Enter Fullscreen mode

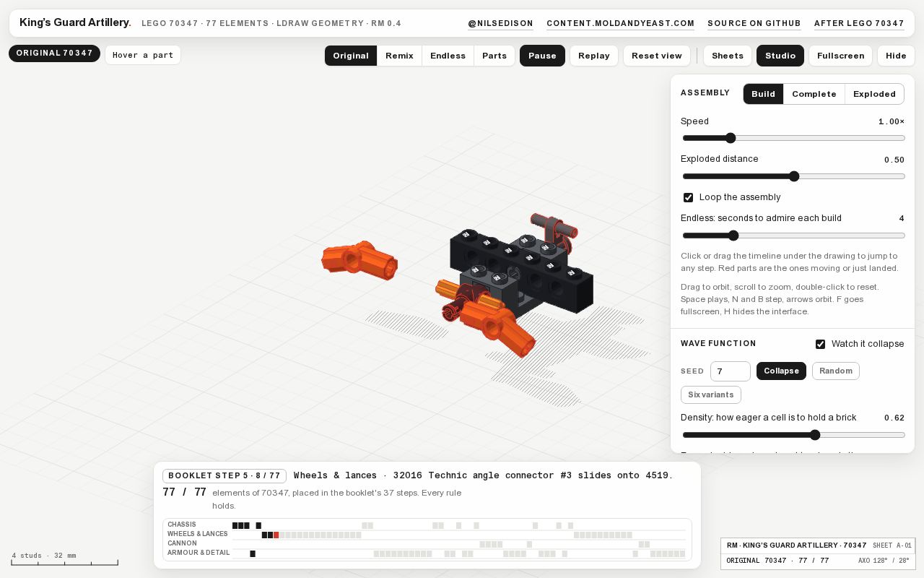[x=840, y=56]
